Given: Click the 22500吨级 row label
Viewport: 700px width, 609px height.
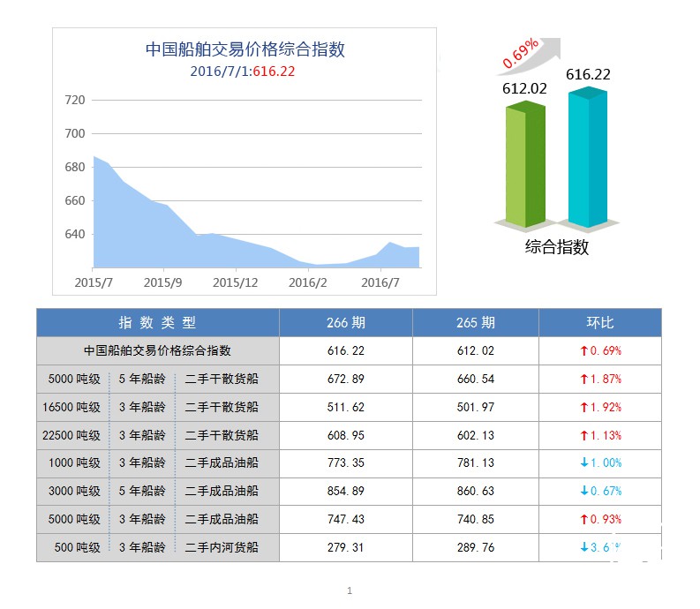Looking at the screenshot, I should (72, 435).
